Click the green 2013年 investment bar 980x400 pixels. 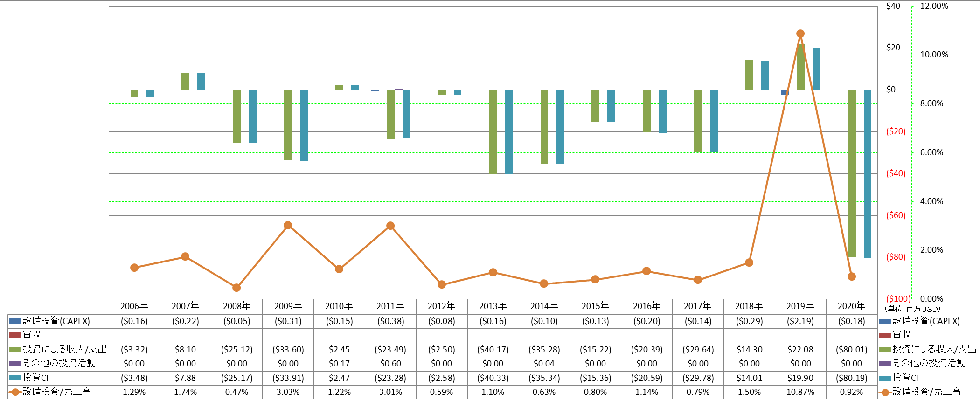coord(493,131)
